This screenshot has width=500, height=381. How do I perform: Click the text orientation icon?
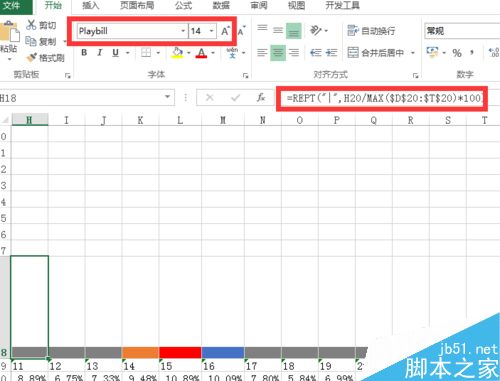[316, 31]
